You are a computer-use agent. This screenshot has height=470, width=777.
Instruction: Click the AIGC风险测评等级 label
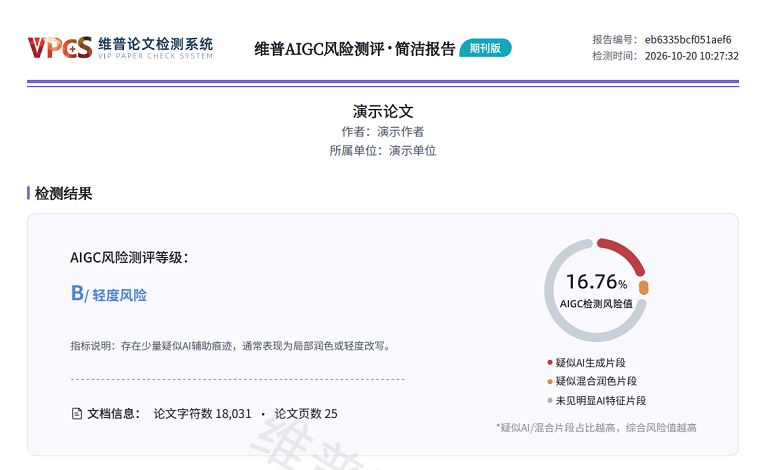(129, 258)
